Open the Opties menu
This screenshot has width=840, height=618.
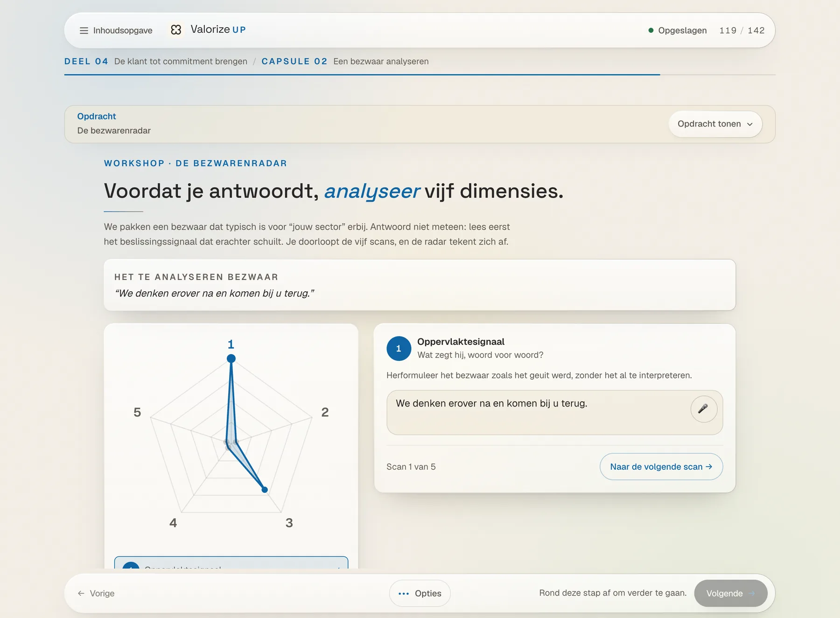420,593
